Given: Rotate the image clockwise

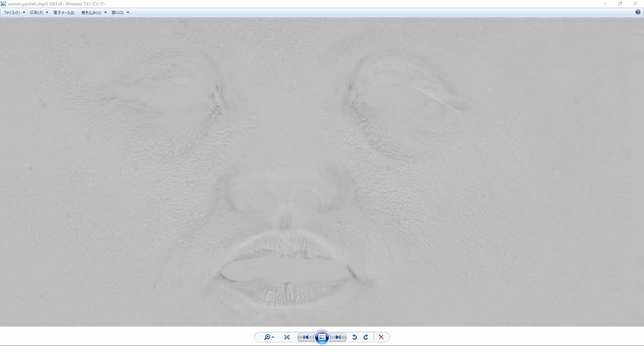Looking at the screenshot, I should point(366,337).
